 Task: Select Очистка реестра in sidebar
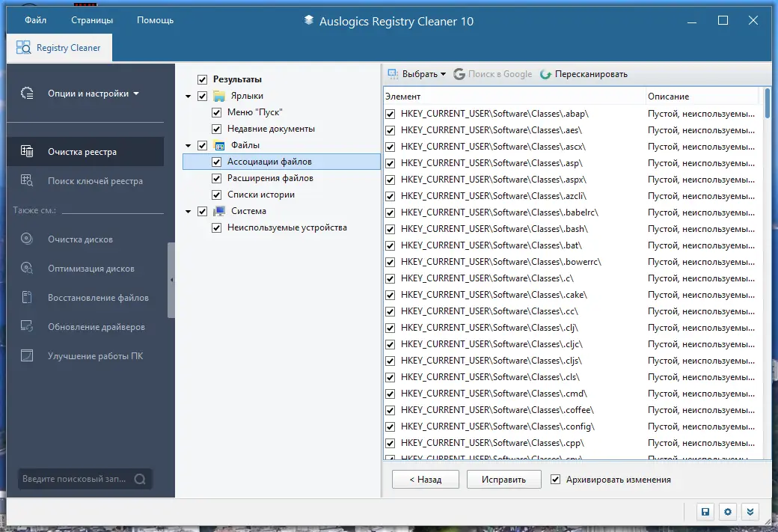85,151
